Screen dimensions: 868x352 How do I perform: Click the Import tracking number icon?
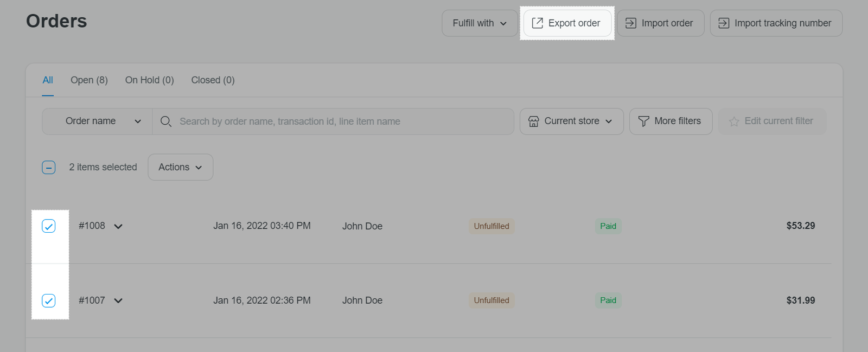click(724, 23)
